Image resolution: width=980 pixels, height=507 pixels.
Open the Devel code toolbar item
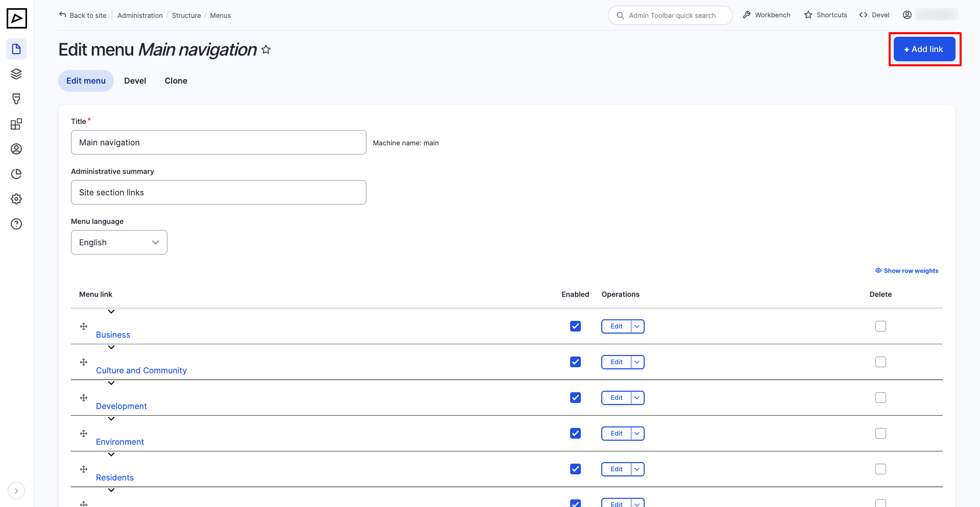coord(874,15)
